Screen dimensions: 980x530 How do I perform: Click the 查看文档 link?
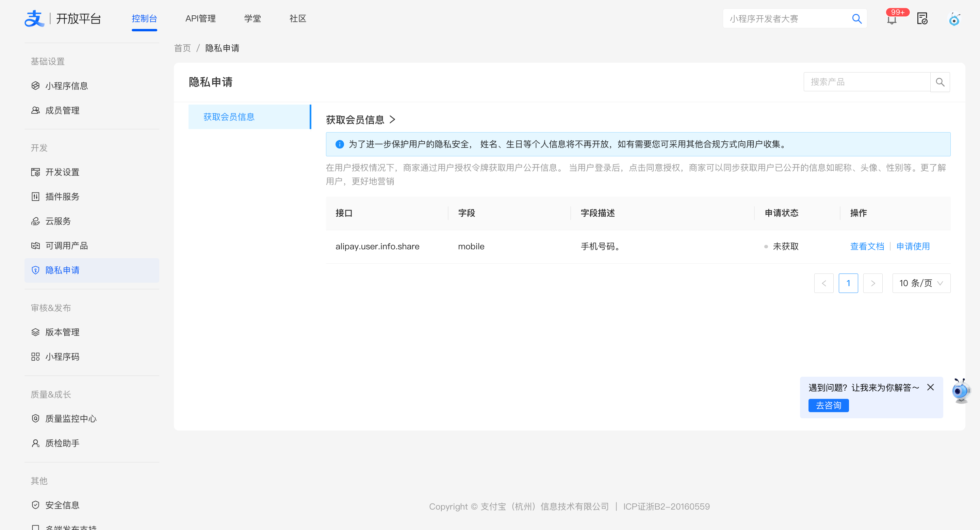(x=867, y=246)
